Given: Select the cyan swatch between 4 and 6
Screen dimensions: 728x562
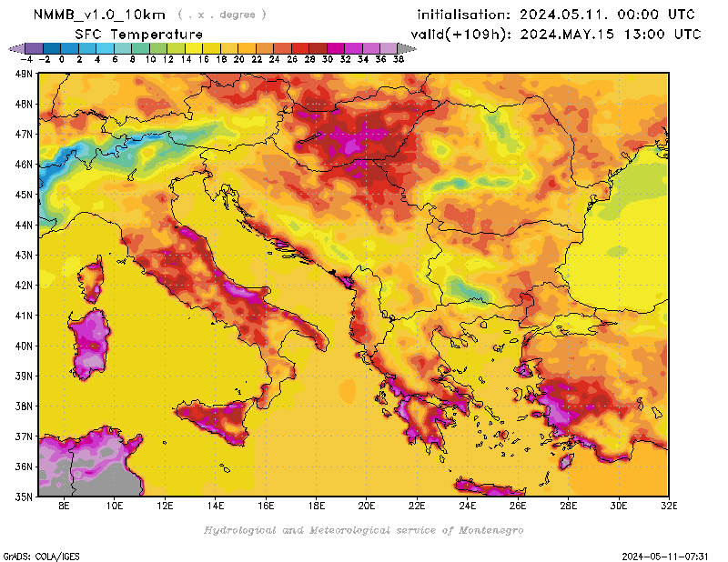Looking at the screenshot, I should (x=105, y=47).
